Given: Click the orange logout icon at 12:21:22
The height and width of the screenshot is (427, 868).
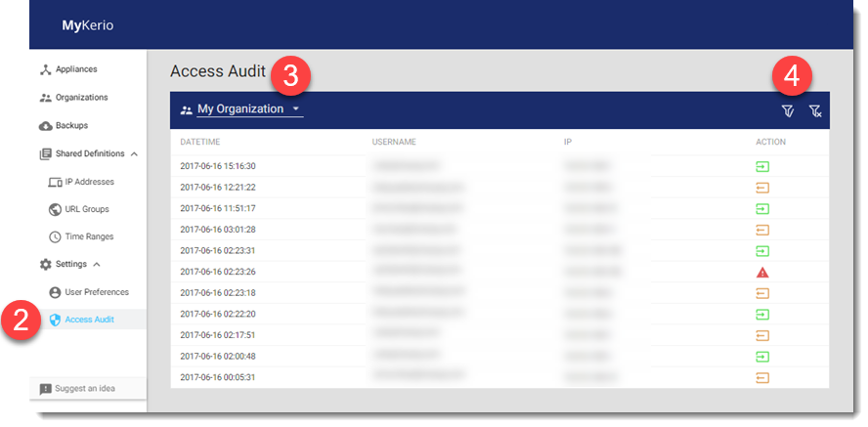Looking at the screenshot, I should coord(762,188).
